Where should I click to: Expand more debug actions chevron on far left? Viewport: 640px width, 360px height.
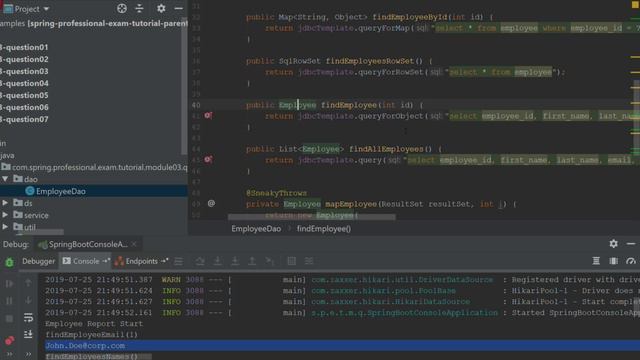pos(9,354)
